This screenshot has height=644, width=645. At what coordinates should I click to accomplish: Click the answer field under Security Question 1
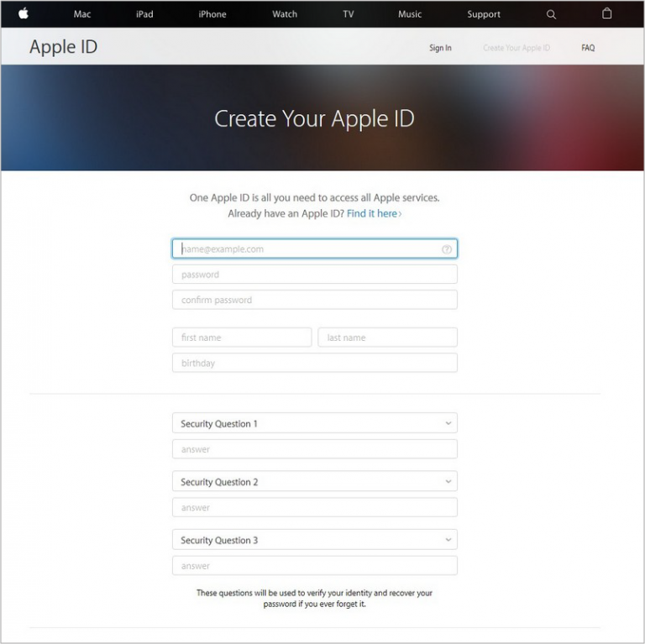click(315, 449)
